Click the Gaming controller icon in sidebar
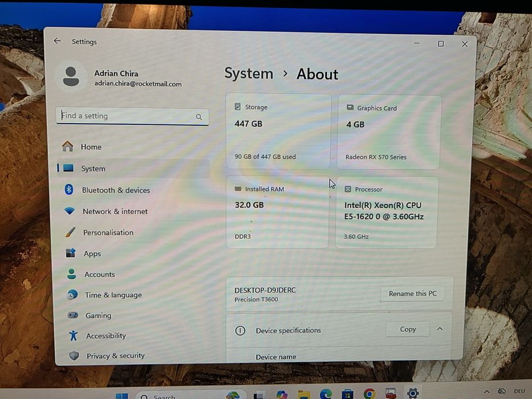The image size is (532, 399). (72, 315)
